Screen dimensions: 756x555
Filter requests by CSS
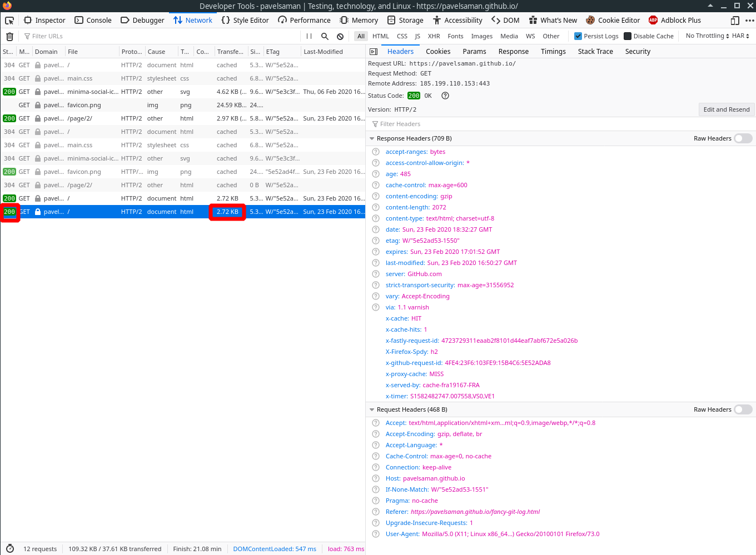(x=402, y=36)
